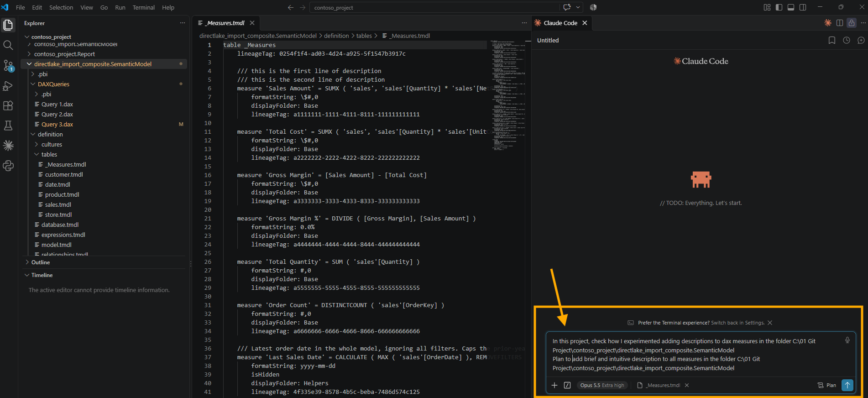868x398 pixels.
Task: Click the bookmark icon beside Untitled
Action: [832, 40]
